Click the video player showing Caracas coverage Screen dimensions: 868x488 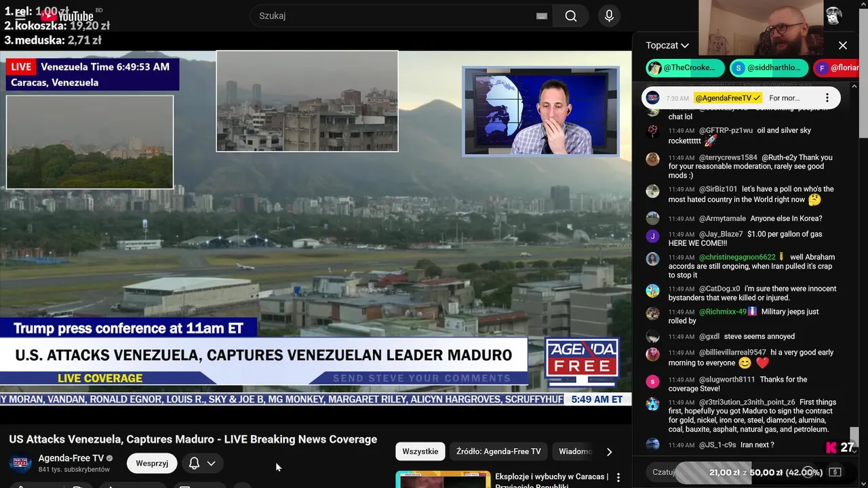(x=315, y=228)
